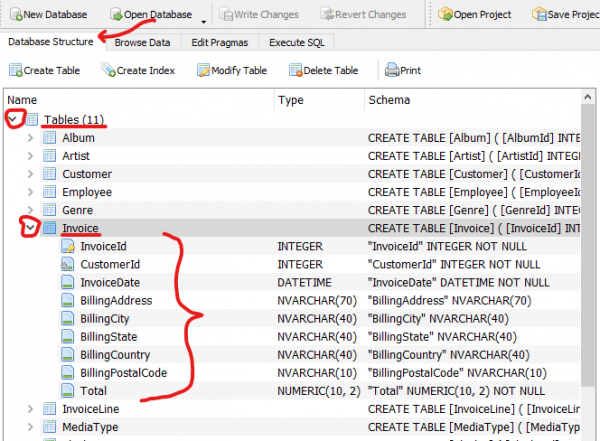This screenshot has width=600, height=441.
Task: Go to the Execute SQL tab
Action: coord(298,43)
